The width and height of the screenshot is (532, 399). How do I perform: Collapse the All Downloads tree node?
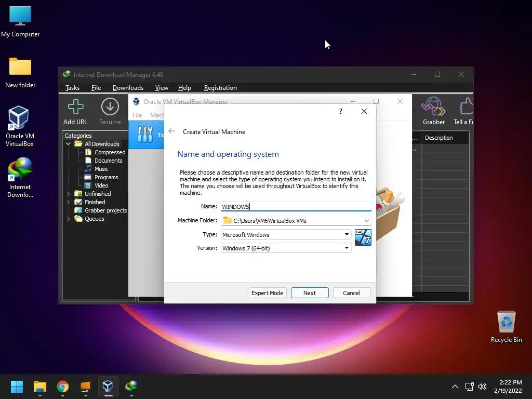coord(68,144)
